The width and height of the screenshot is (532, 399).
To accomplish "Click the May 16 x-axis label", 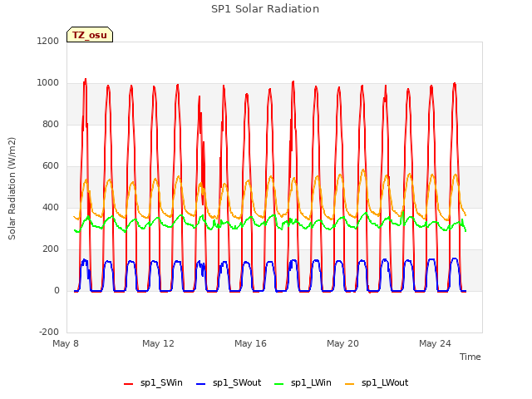I will [250, 343].
